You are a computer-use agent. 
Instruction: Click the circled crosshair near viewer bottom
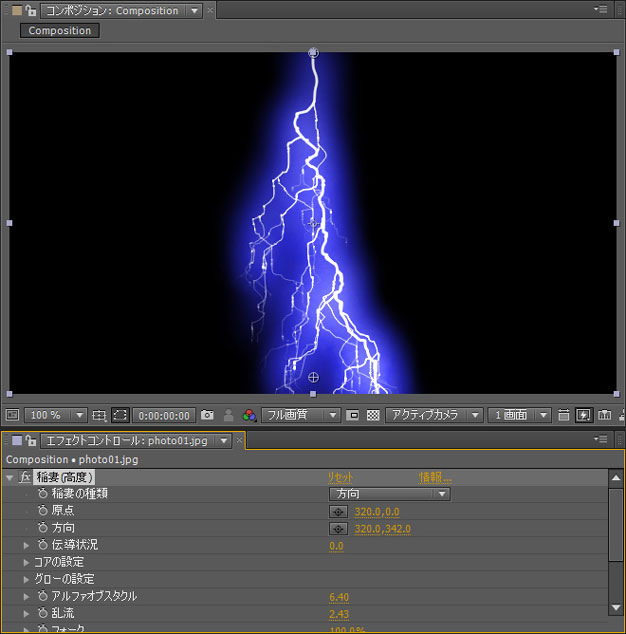(313, 378)
